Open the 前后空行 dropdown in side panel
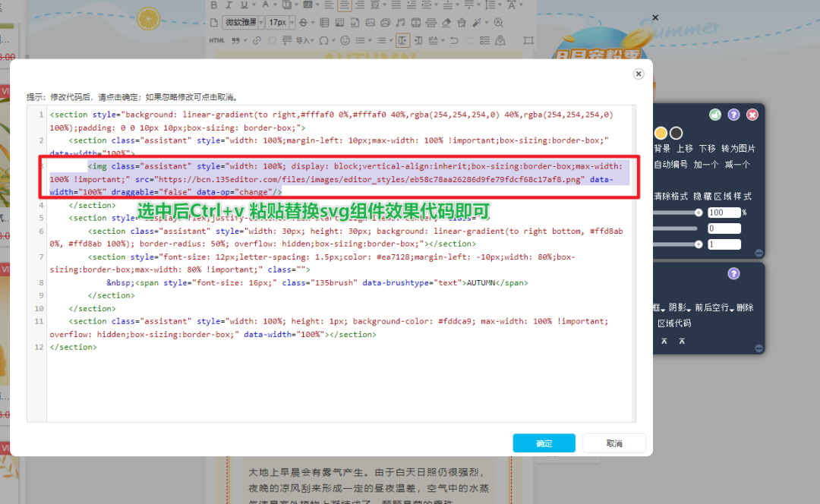The width and height of the screenshot is (820, 504). point(714,307)
